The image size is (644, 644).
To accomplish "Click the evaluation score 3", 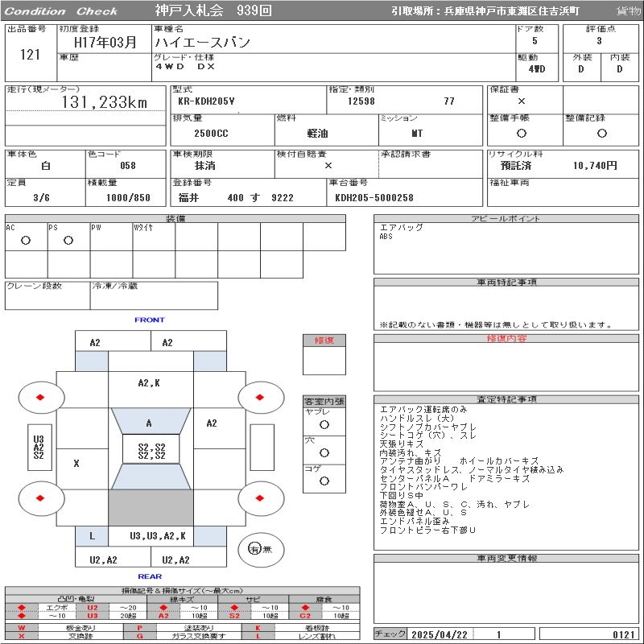I will click(x=599, y=41).
